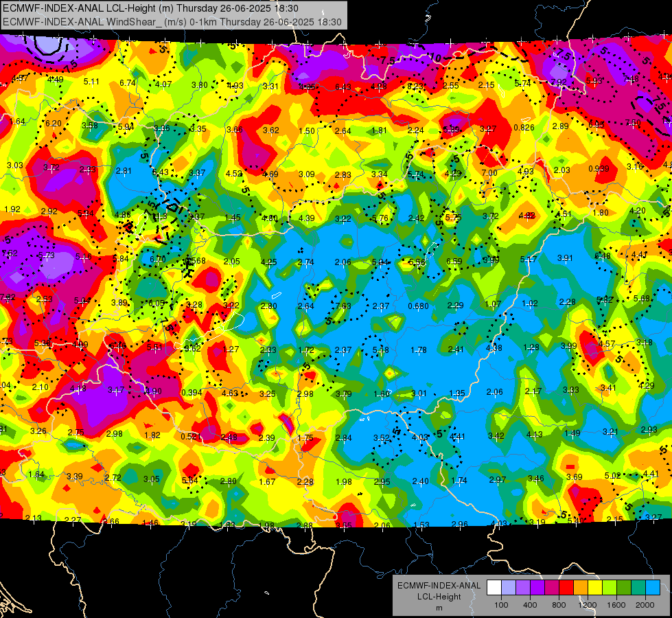Image resolution: width=672 pixels, height=618 pixels.
Task: Click the wind shear value 0.939
Action: pyautogui.click(x=599, y=168)
